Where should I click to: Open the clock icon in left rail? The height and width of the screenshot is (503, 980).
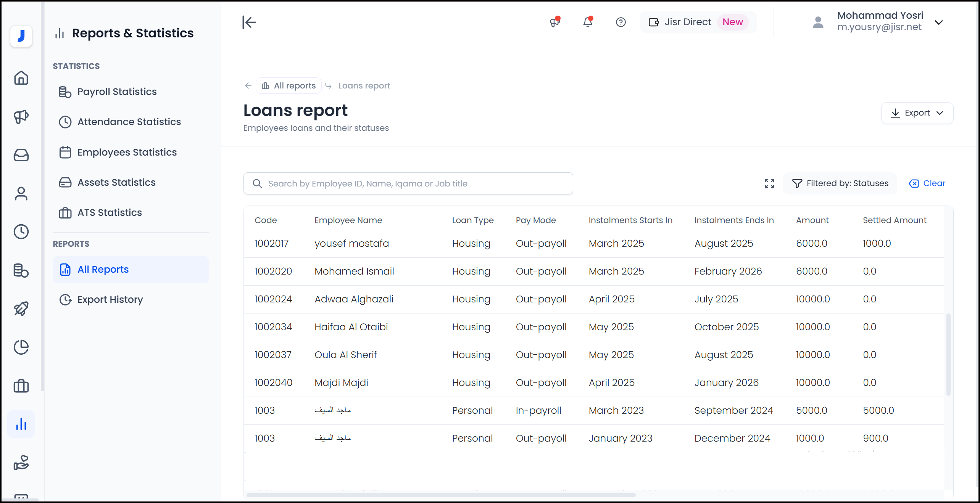coord(21,231)
